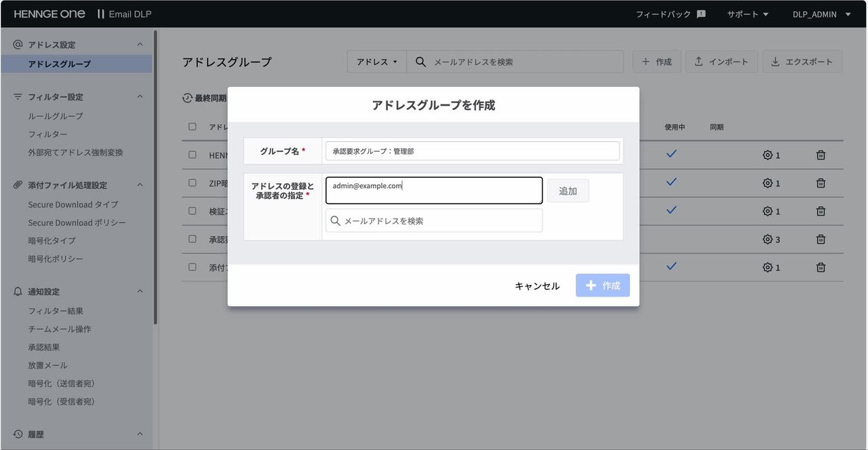Click the フィルター設定 filter icon
Viewport: 868px width, 450px height.
18,97
